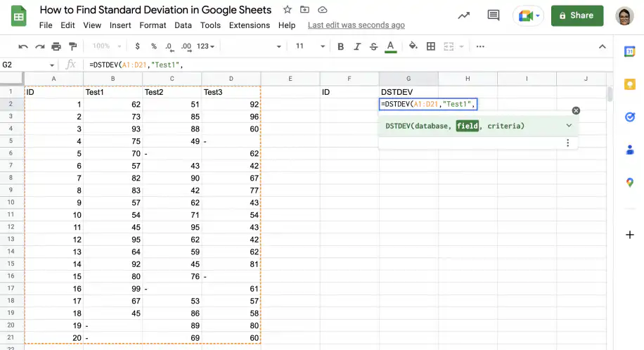Open the Extensions menu
Viewport: 644px width, 350px height.
(x=250, y=25)
